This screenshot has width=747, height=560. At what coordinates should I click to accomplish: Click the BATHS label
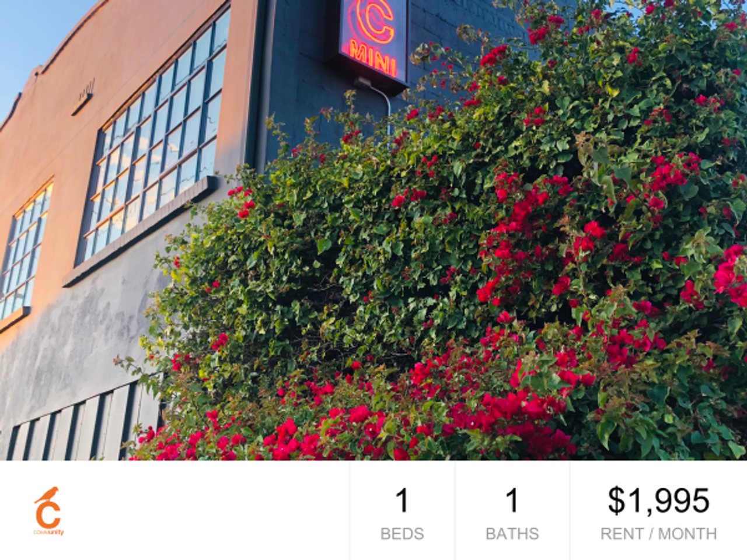tap(512, 534)
